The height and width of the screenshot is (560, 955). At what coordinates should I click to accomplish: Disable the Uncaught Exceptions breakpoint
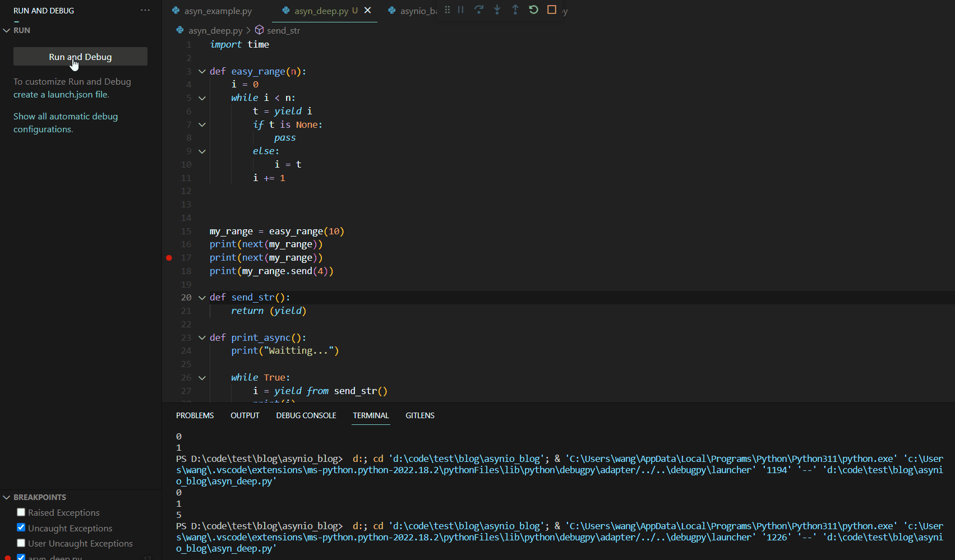(x=21, y=527)
